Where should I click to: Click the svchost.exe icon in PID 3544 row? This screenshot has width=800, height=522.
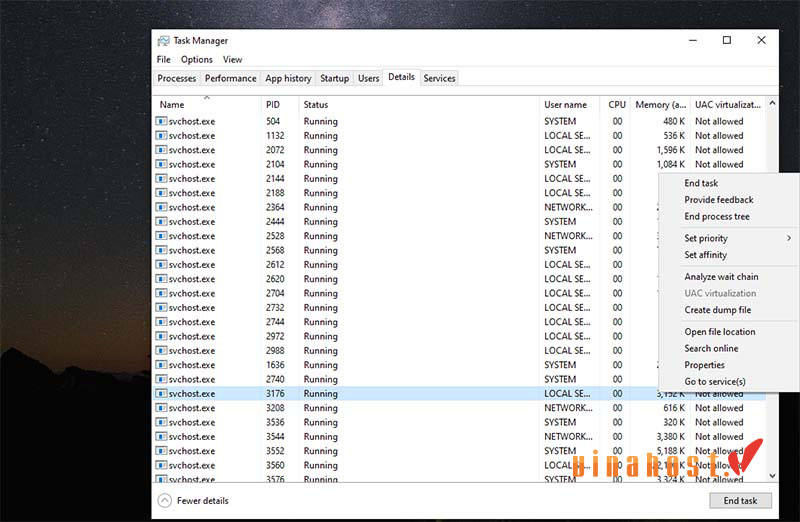[x=161, y=436]
